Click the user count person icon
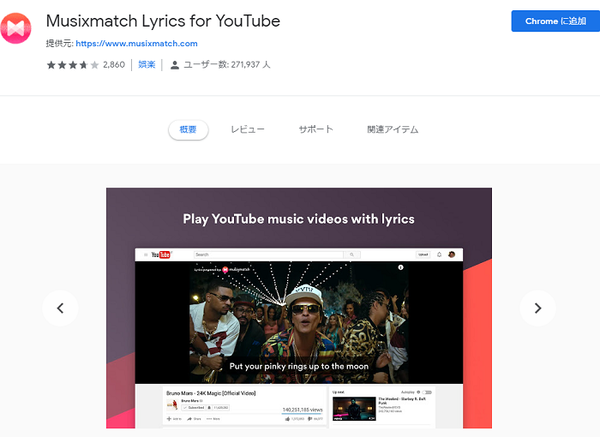600x437 pixels. (x=174, y=65)
